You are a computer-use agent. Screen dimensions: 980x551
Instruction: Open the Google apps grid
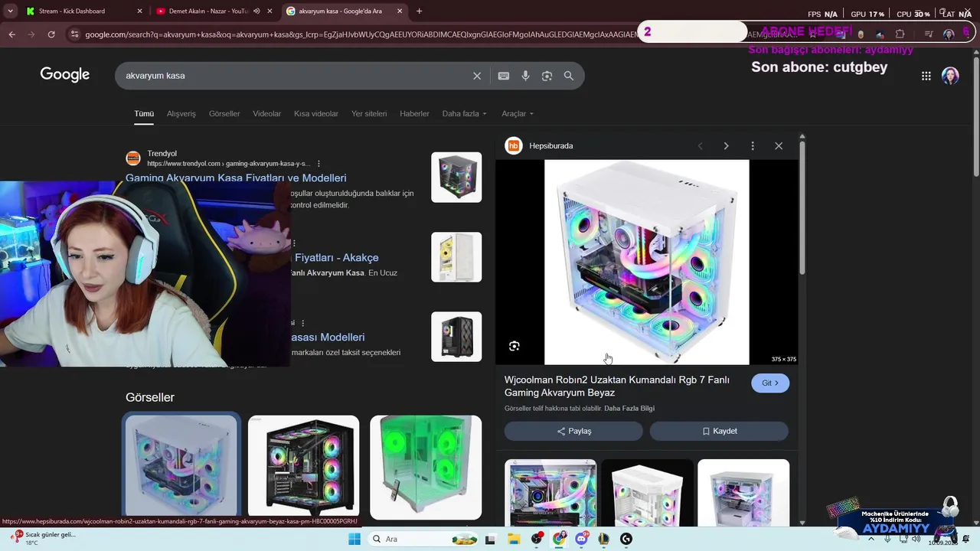coord(926,76)
